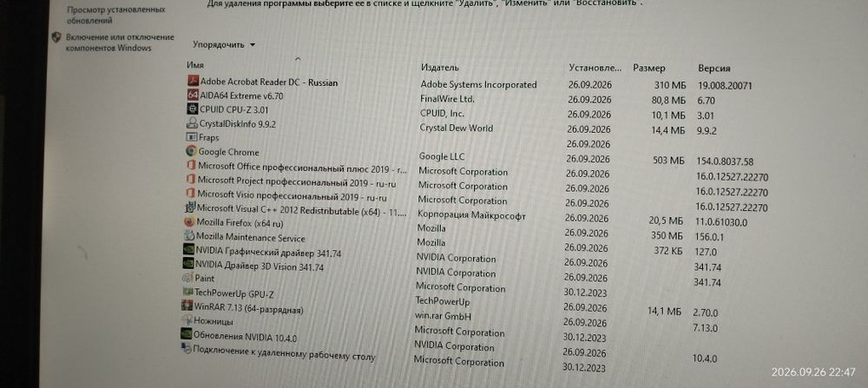The image size is (868, 388).
Task: Select Microsoft Project профессиональный 2019 entry
Action: [x=297, y=181]
